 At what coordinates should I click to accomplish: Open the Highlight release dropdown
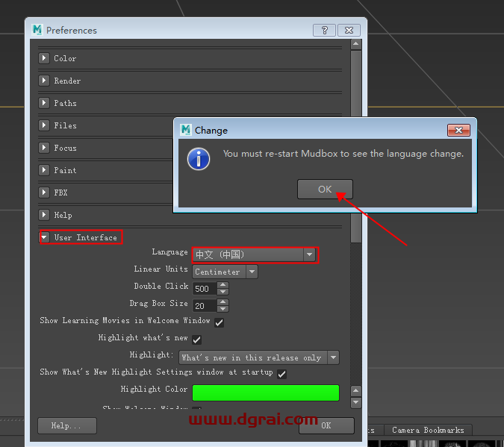(259, 357)
